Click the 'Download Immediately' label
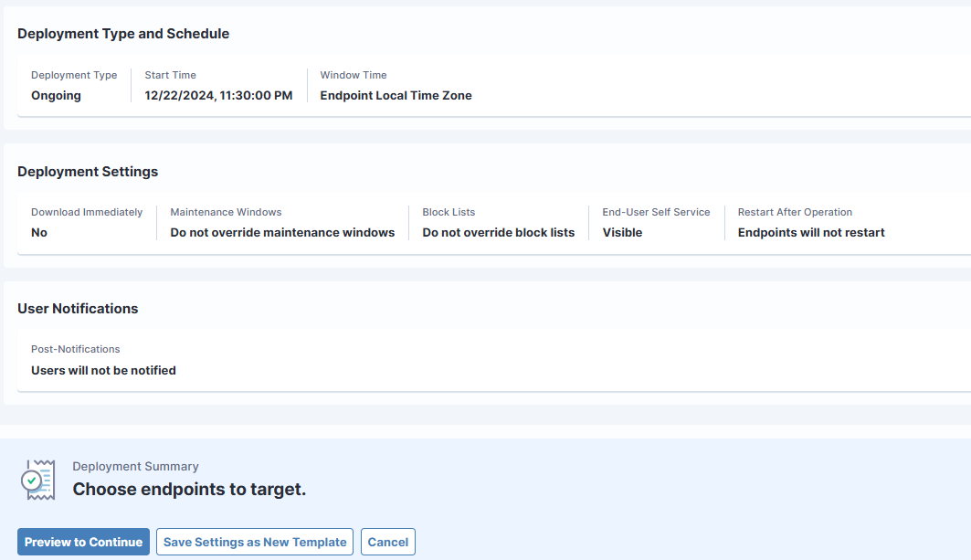This screenshot has height=560, width=971. (x=87, y=212)
